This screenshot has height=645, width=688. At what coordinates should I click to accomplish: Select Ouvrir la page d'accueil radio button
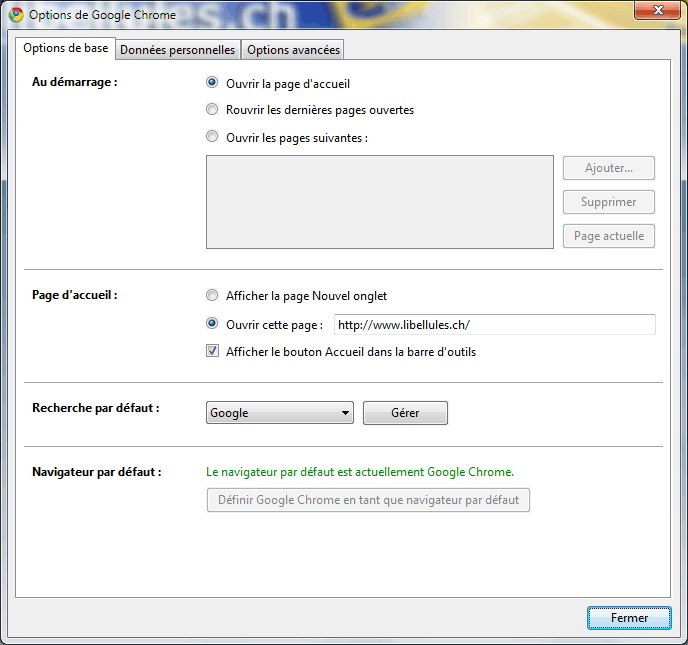tap(212, 82)
